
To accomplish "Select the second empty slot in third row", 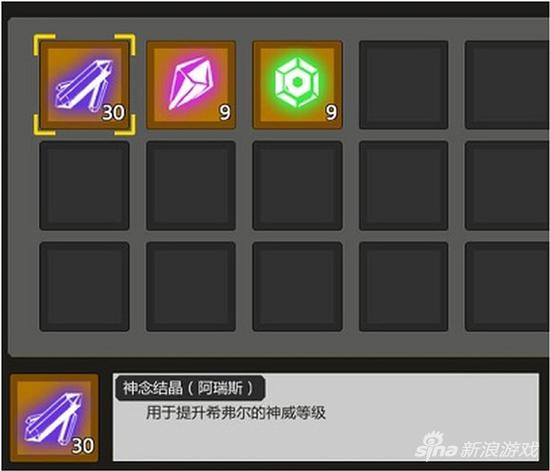I will [x=191, y=287].
